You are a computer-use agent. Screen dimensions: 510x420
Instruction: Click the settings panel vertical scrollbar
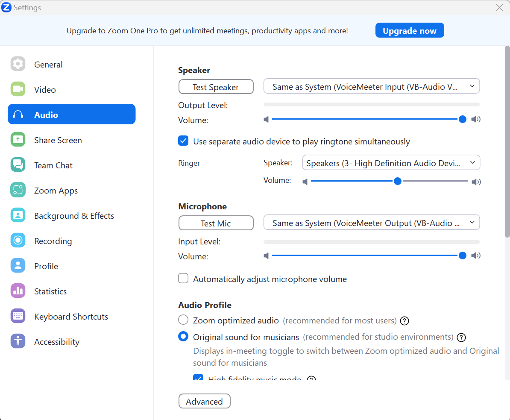point(507,142)
